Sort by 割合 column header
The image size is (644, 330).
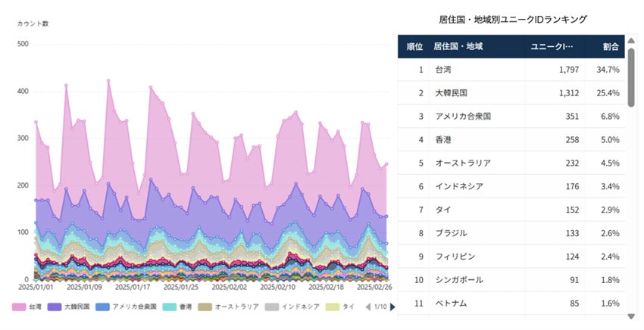coord(611,46)
